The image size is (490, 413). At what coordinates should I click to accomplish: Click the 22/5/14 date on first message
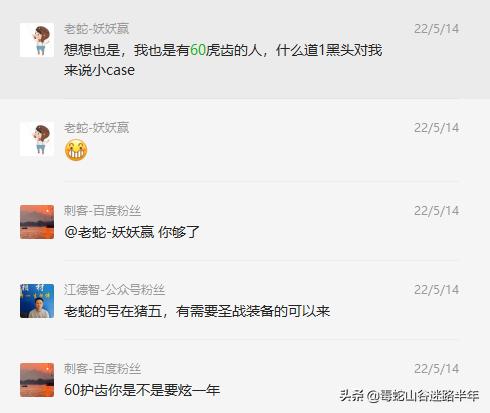(x=436, y=29)
